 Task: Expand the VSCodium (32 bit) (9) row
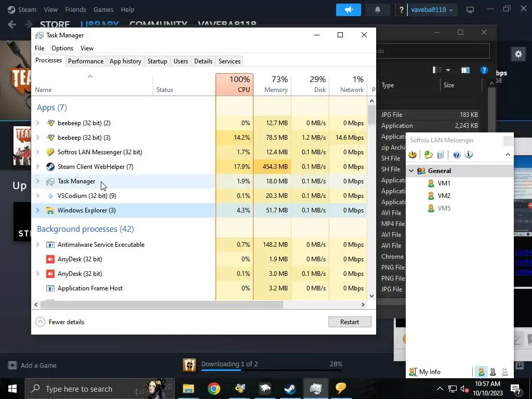pyautogui.click(x=37, y=196)
